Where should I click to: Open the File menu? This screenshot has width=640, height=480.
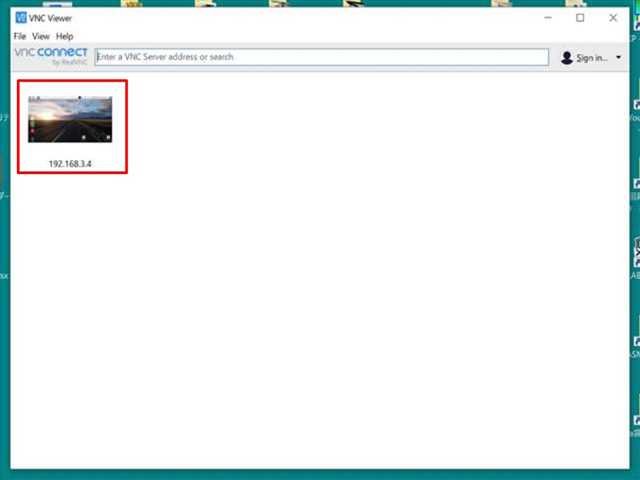click(20, 36)
